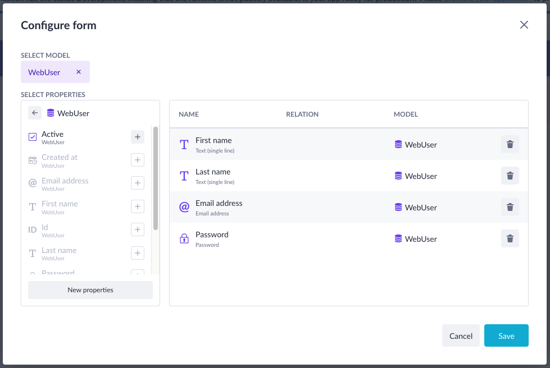Click the NAME column header
This screenshot has width=550, height=368.
[189, 114]
